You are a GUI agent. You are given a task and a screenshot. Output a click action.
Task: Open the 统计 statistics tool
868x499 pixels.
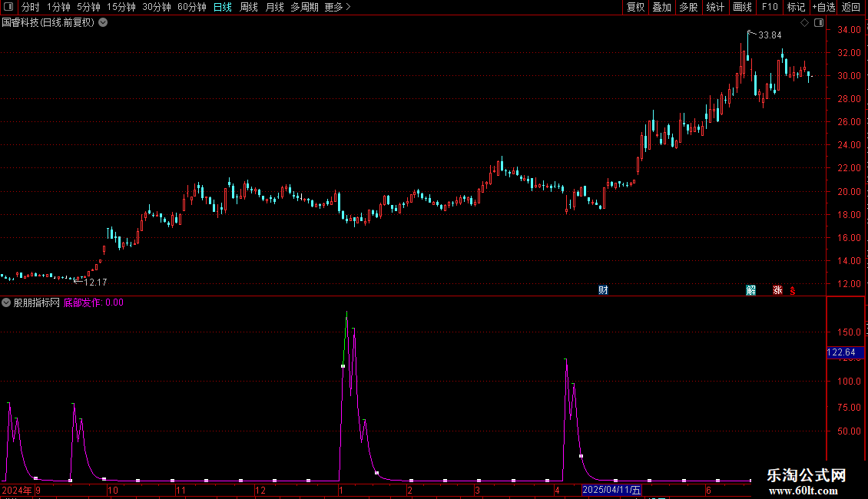pos(714,7)
